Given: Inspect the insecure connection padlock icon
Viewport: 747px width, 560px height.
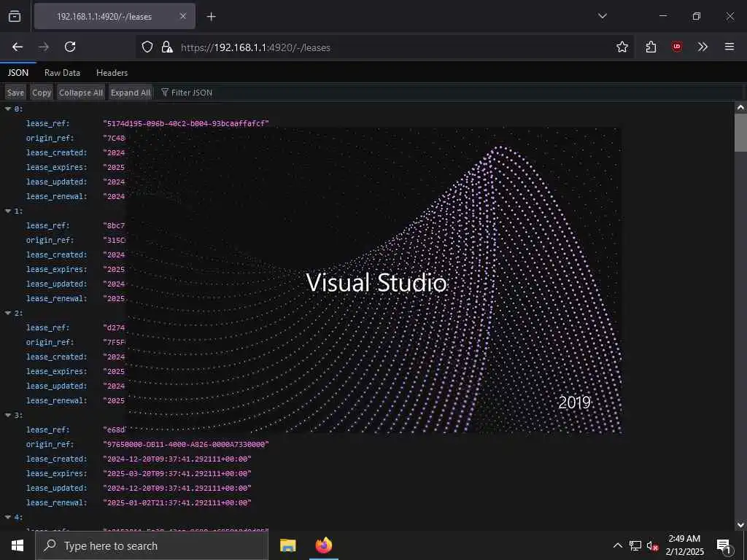Looking at the screenshot, I should tap(167, 47).
